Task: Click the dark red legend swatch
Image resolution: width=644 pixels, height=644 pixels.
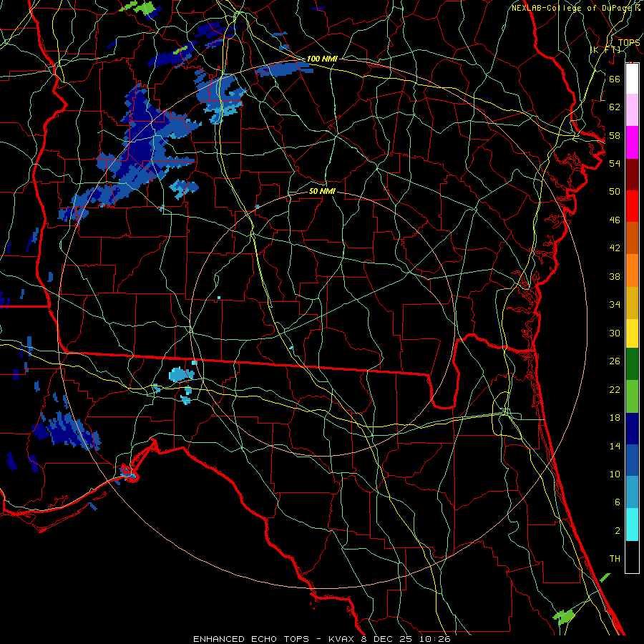Action: 632,175
